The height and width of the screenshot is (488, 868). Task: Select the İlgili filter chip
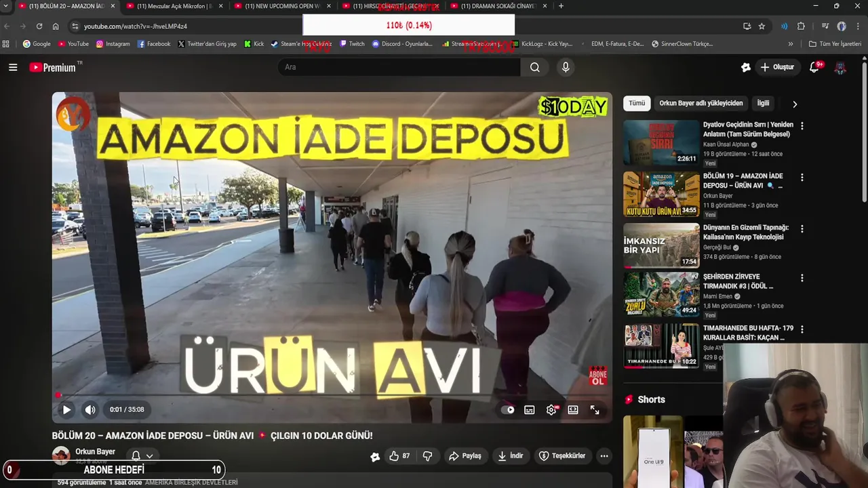[764, 103]
